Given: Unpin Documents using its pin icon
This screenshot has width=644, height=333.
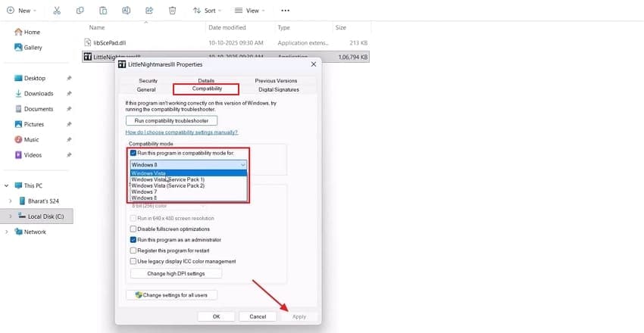Looking at the screenshot, I should (x=69, y=109).
